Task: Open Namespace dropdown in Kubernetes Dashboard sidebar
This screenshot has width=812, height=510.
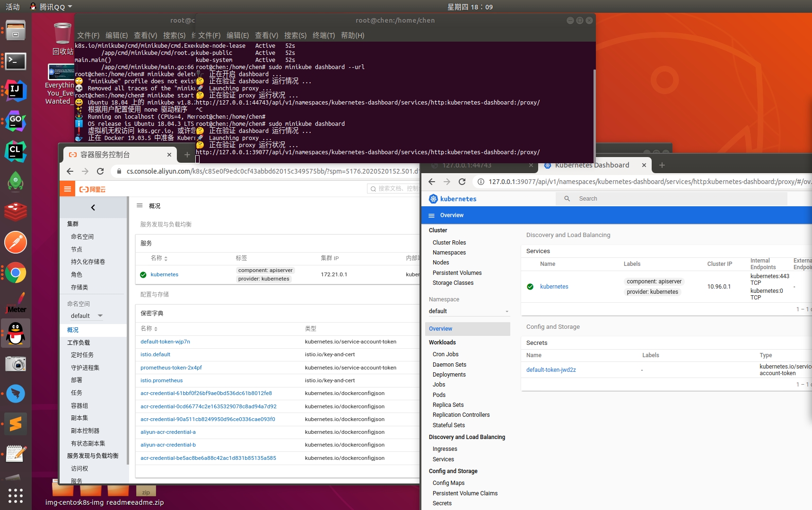Action: click(x=469, y=311)
